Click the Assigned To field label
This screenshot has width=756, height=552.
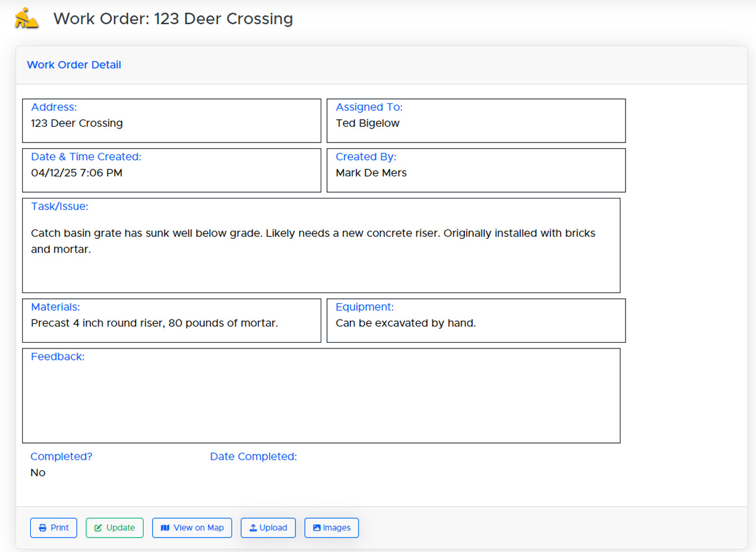tap(369, 107)
